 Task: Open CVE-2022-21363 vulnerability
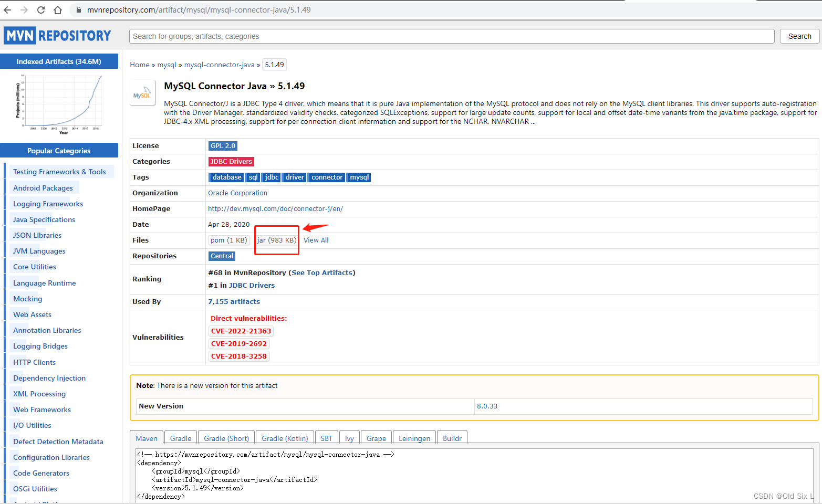point(241,331)
